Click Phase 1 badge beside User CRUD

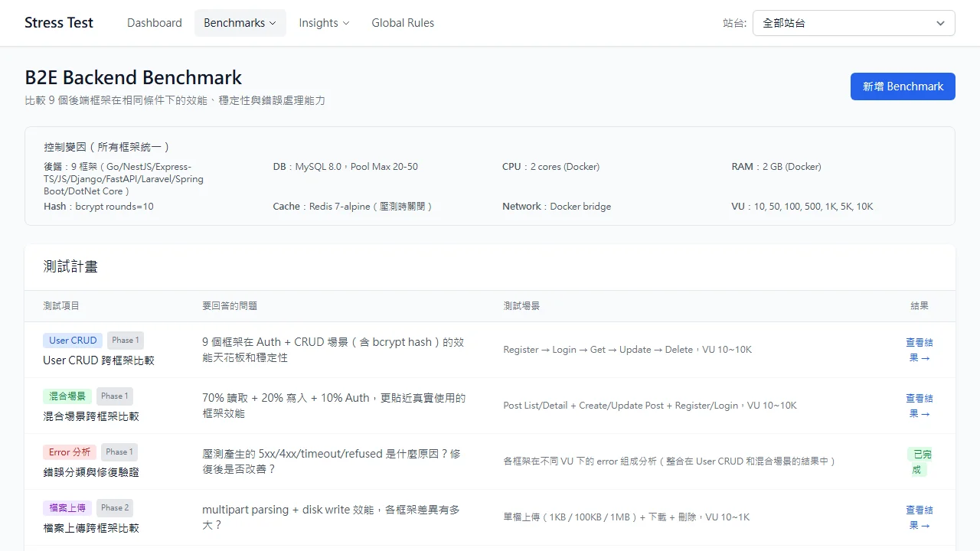pos(126,341)
